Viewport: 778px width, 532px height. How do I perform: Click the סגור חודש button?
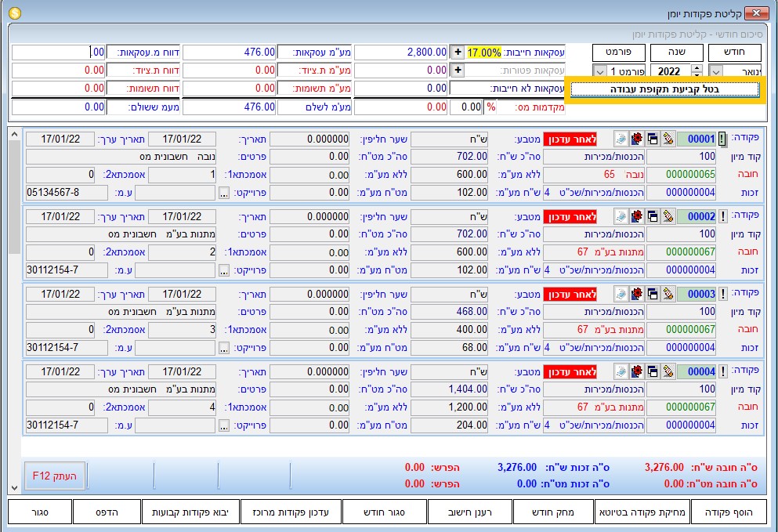(384, 512)
